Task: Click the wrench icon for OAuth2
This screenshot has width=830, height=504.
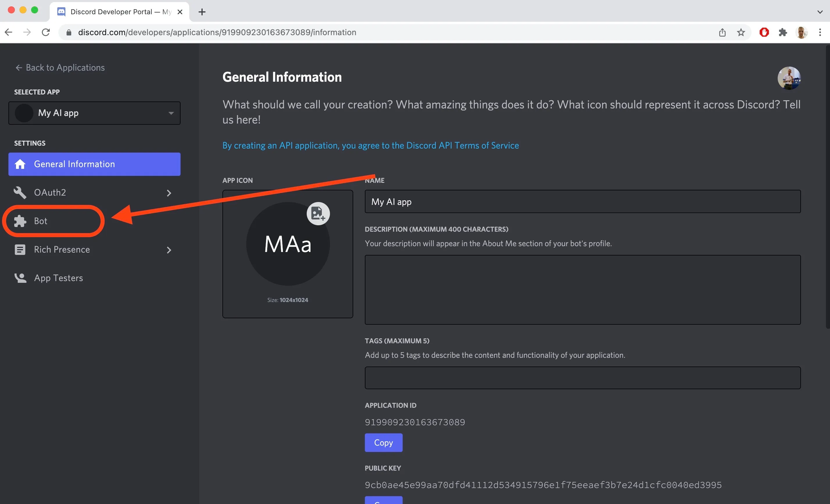Action: [20, 193]
